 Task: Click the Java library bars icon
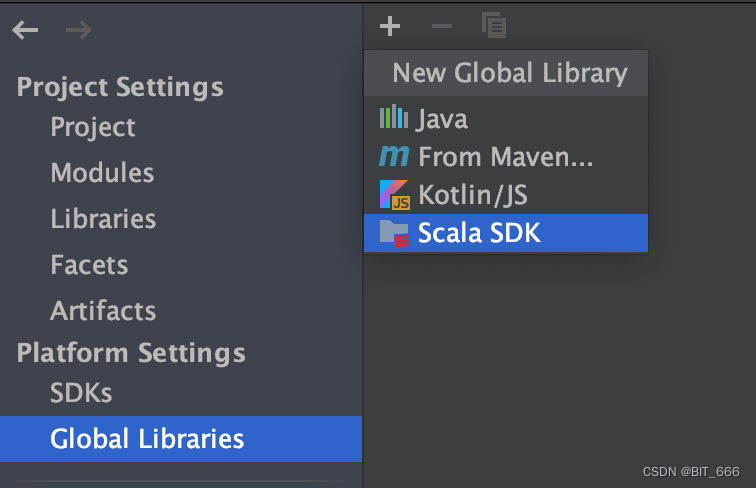[394, 117]
